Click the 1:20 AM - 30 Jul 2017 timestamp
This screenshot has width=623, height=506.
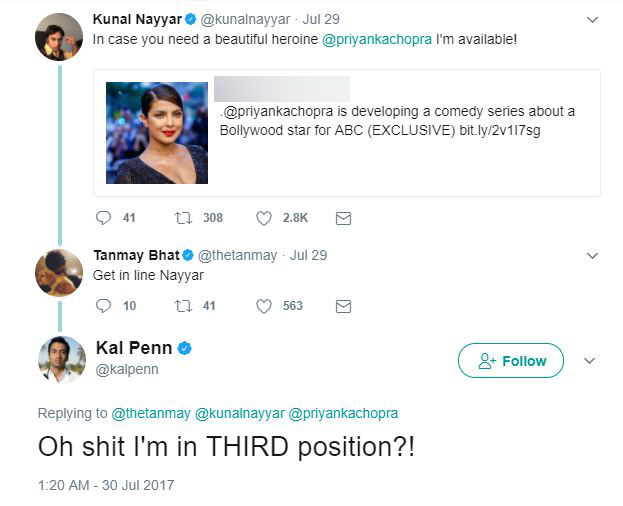pyautogui.click(x=106, y=485)
